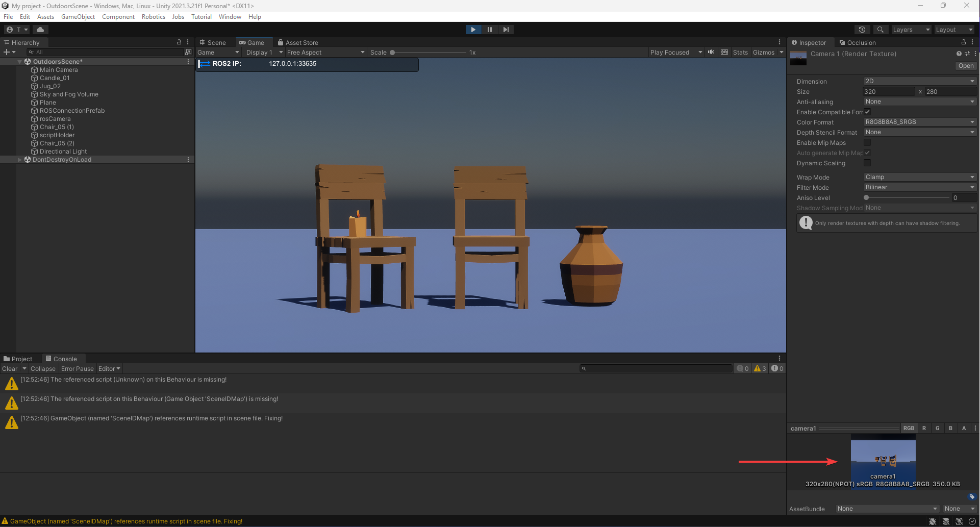Mute audio in the Game view
Viewport: 980px width, 527px height.
(x=711, y=52)
